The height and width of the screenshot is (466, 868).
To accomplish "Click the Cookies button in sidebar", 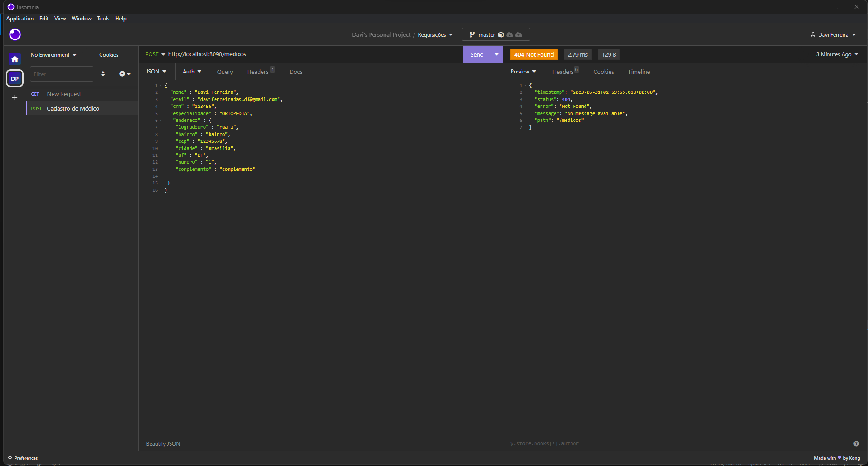I will [x=109, y=55].
